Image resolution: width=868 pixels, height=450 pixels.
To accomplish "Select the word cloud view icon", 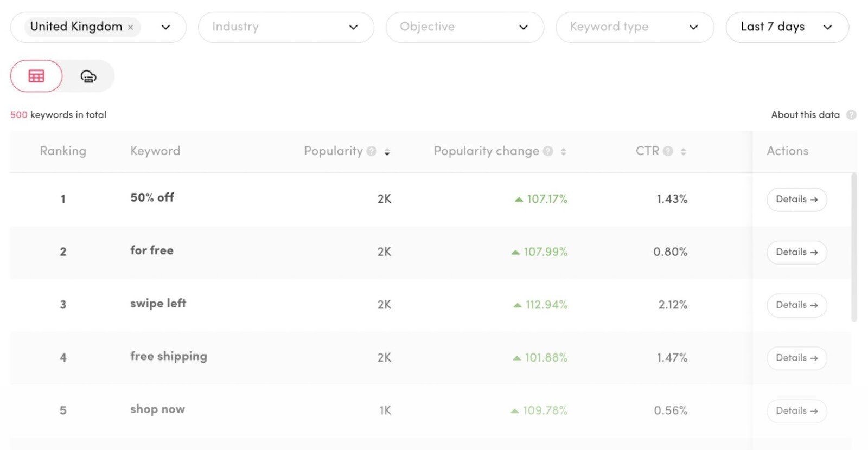I will coord(88,76).
